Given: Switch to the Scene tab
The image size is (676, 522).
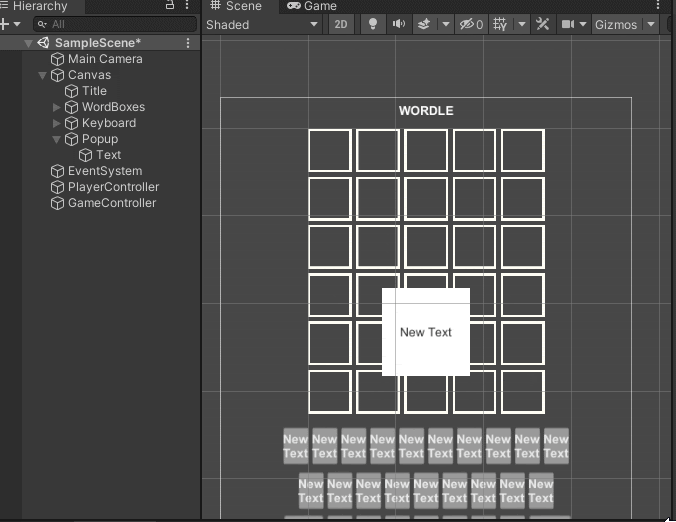Looking at the screenshot, I should (x=236, y=6).
